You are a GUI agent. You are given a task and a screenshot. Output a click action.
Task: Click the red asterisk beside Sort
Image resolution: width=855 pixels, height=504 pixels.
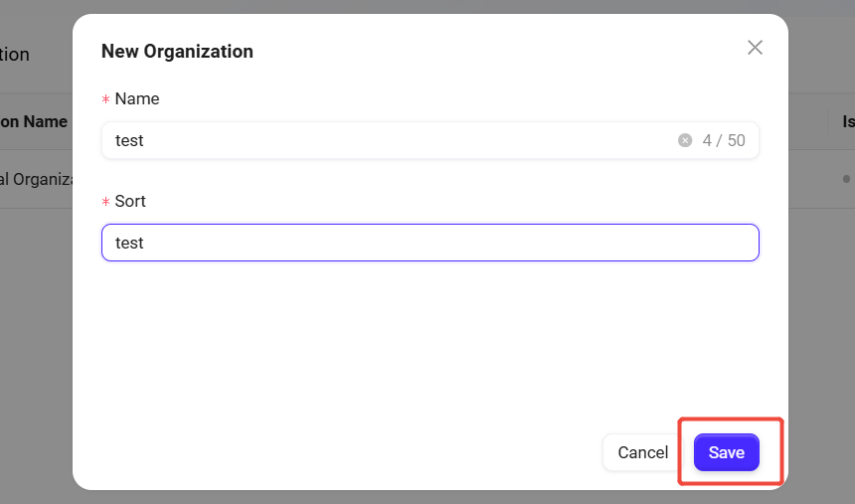click(105, 202)
